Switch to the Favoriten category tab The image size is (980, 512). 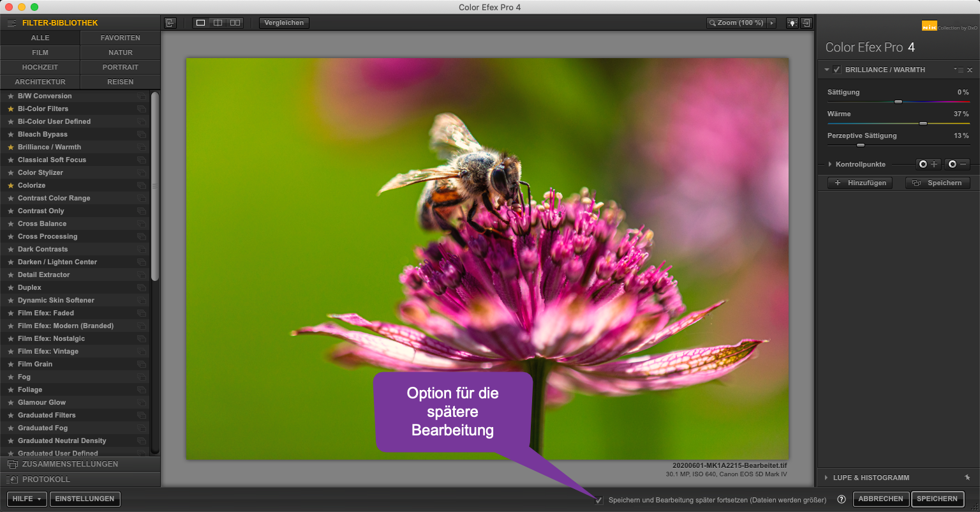(120, 38)
